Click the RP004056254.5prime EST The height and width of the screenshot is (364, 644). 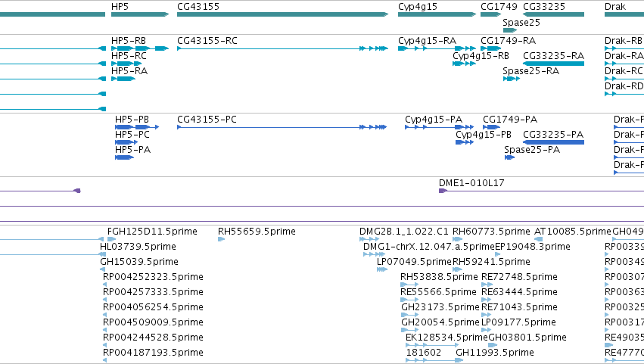pos(104,315)
